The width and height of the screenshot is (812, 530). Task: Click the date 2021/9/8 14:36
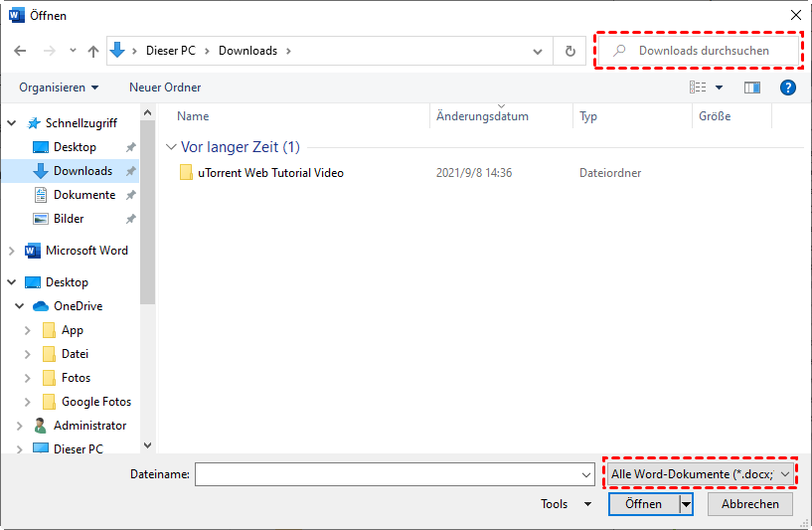(x=474, y=173)
